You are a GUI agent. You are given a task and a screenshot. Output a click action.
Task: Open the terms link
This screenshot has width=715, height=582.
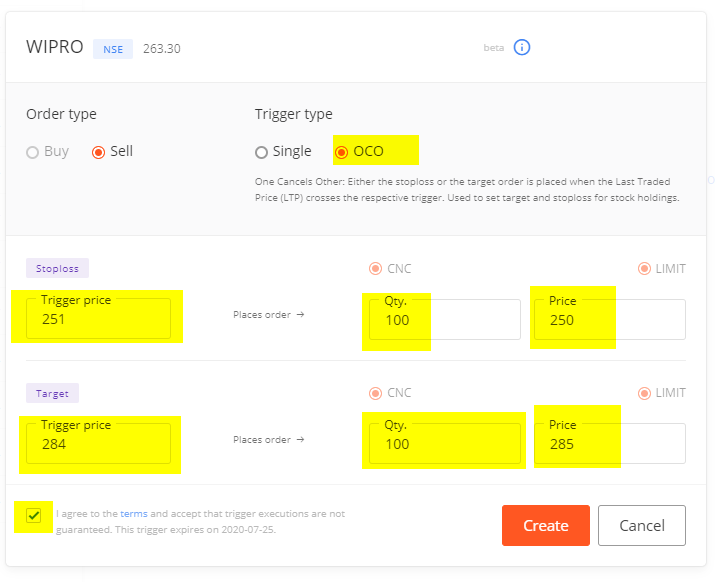pyautogui.click(x=134, y=514)
